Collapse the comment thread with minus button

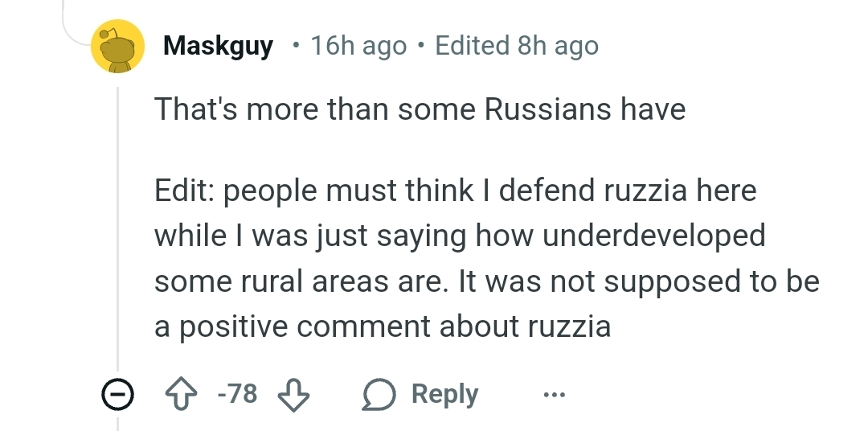click(x=117, y=394)
